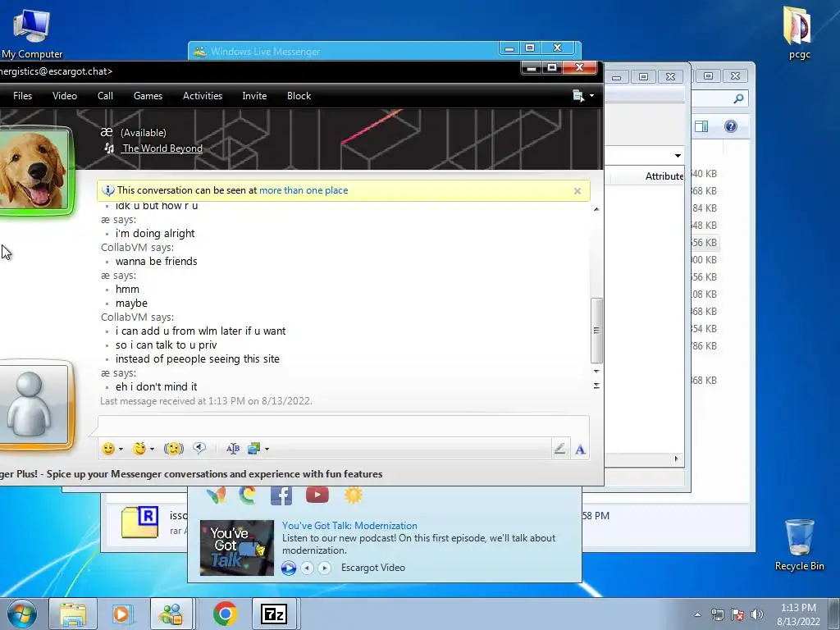Open The World Beyond song link
The height and width of the screenshot is (630, 840).
click(x=162, y=148)
